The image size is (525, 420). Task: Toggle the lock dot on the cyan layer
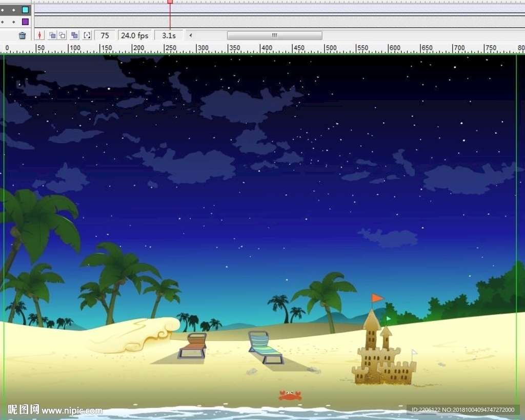pyautogui.click(x=13, y=10)
